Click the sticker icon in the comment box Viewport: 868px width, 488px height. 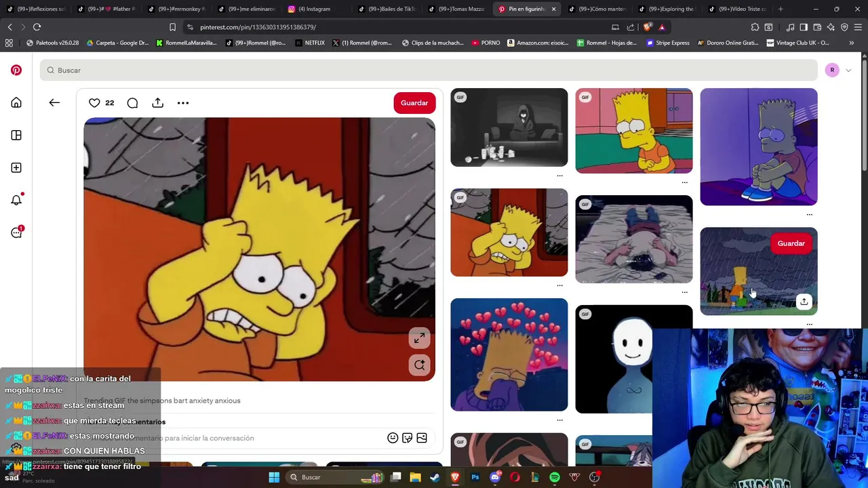[407, 438]
